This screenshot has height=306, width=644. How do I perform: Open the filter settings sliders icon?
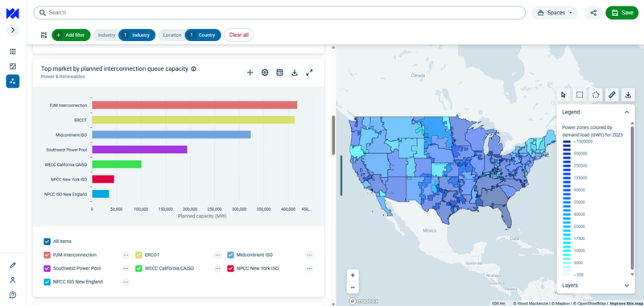(x=43, y=35)
